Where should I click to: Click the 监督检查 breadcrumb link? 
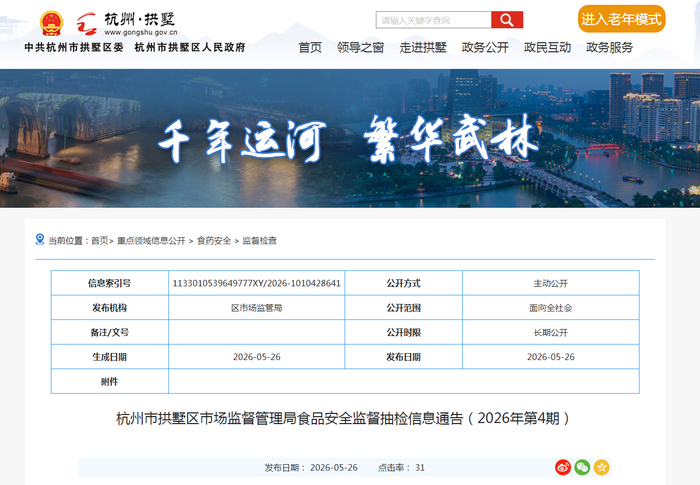click(259, 241)
